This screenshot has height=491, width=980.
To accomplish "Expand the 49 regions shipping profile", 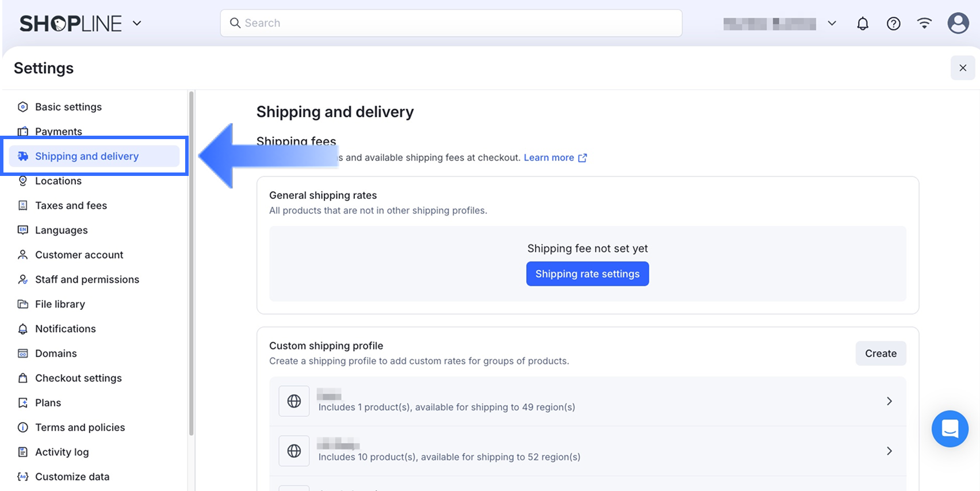I will 889,401.
